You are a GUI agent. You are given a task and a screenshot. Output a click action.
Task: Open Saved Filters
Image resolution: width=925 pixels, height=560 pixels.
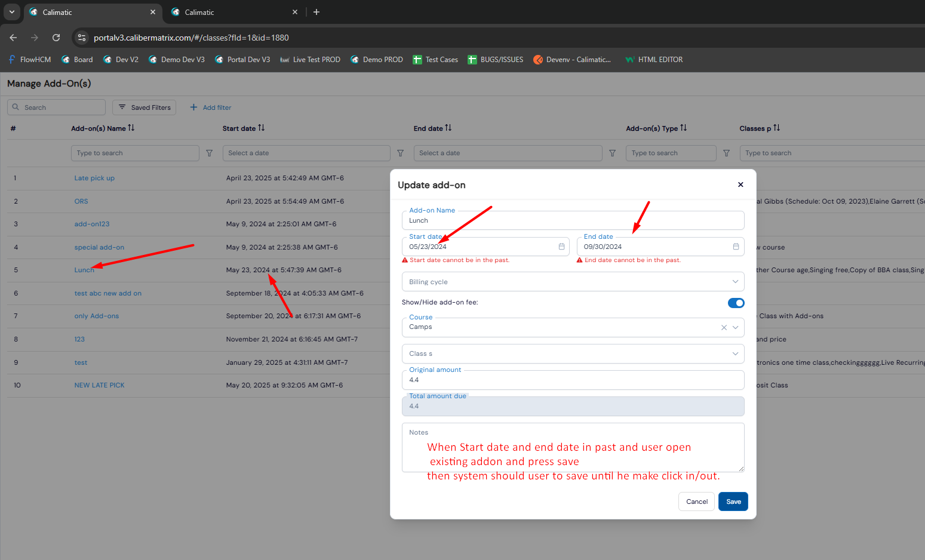point(144,107)
